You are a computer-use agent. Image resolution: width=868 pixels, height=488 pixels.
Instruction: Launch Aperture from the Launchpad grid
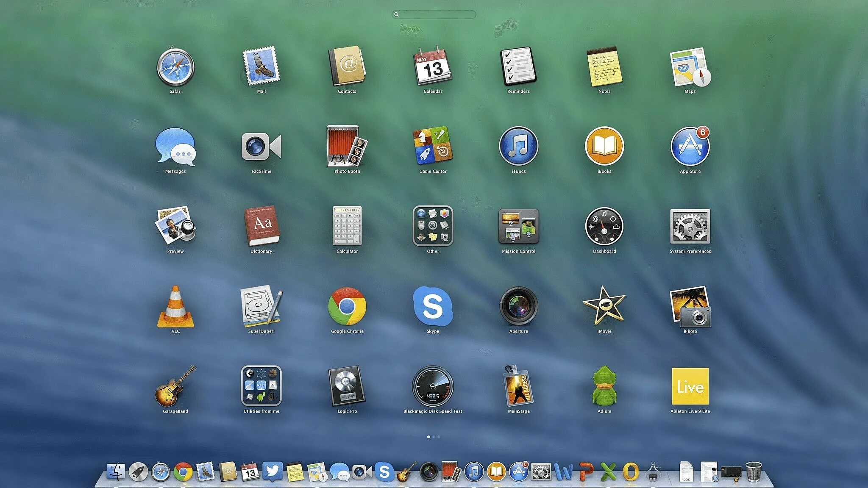(518, 306)
